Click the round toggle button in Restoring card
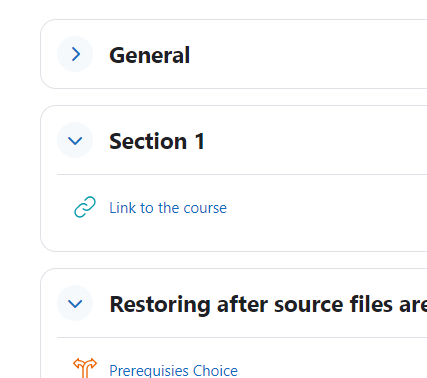The width and height of the screenshot is (427, 378). [75, 303]
